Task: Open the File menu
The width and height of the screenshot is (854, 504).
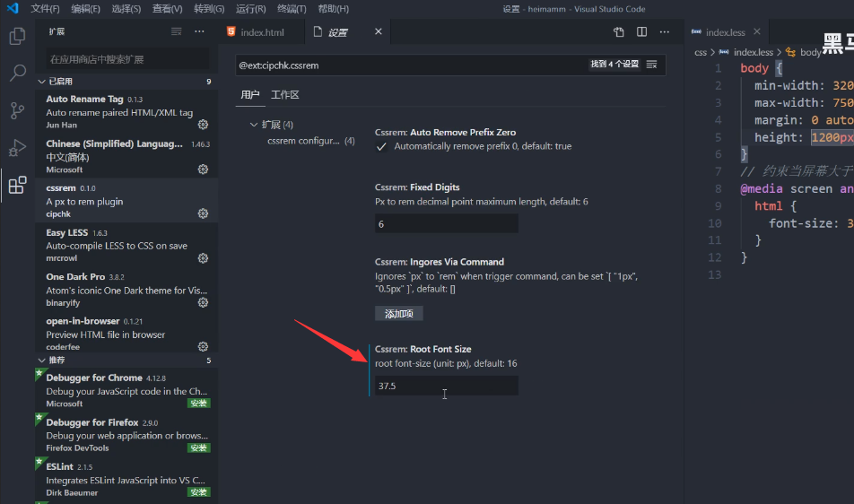Action: pos(45,9)
